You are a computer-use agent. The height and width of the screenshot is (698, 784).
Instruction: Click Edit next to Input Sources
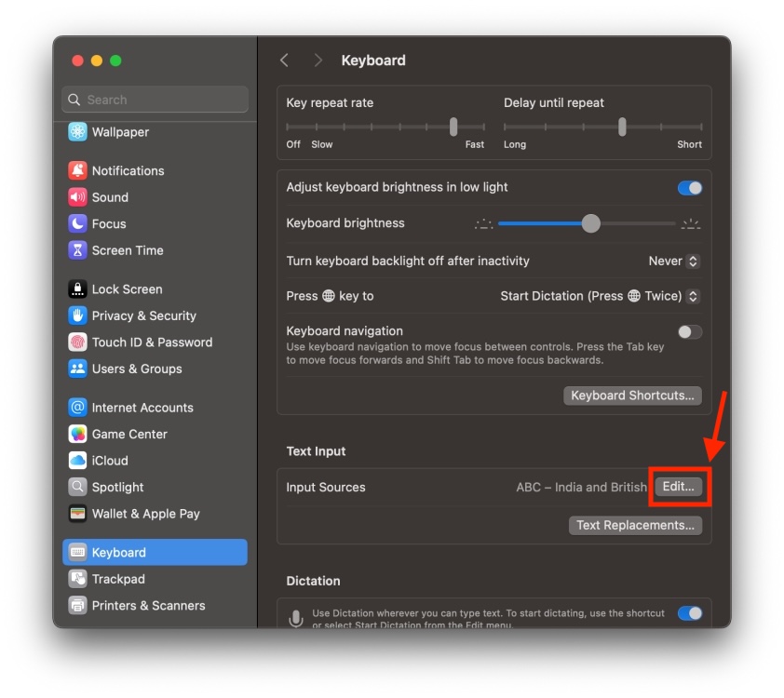coord(680,487)
